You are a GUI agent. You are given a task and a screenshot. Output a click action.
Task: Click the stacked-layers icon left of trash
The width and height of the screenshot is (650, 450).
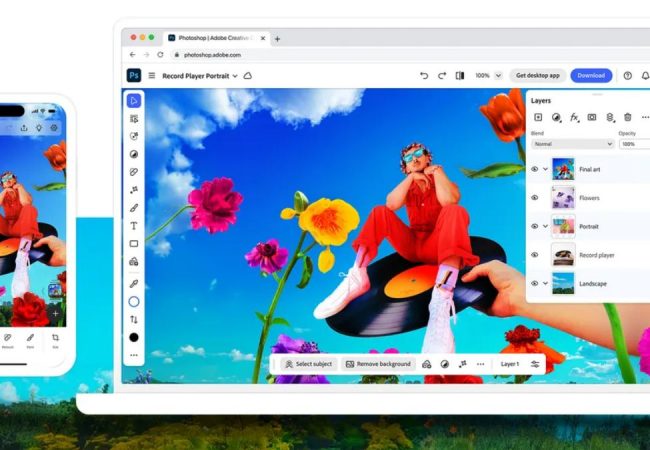610,117
